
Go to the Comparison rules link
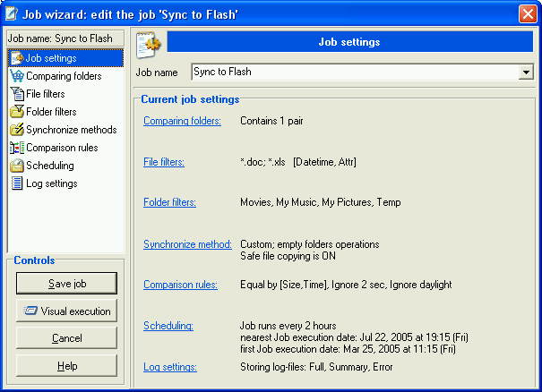[x=180, y=285]
